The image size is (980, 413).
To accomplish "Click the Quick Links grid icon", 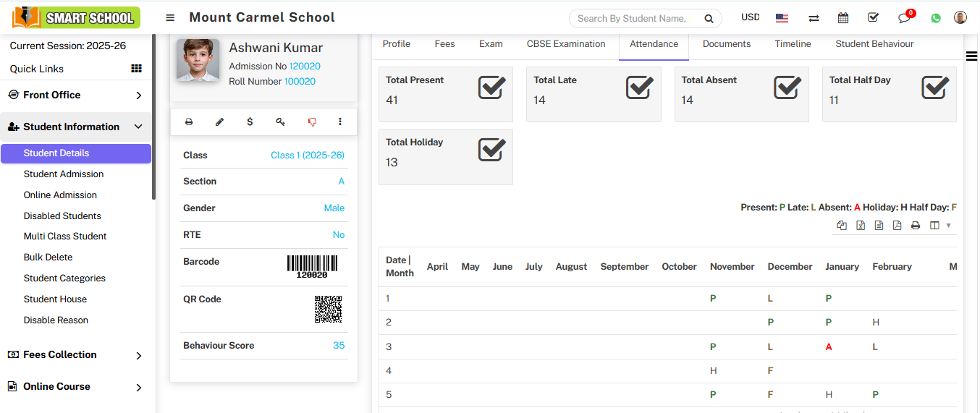I will [x=136, y=69].
